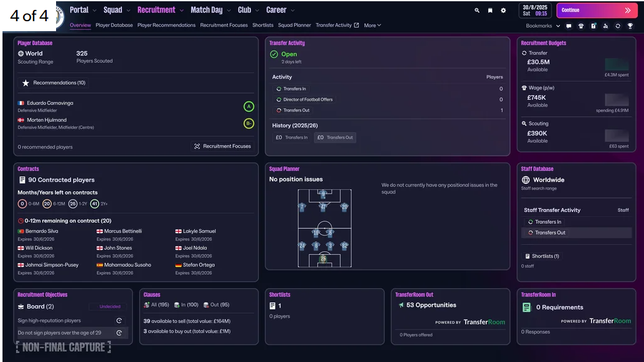
Task: Click the green TransferRoom In requirements icon
Action: [526, 307]
